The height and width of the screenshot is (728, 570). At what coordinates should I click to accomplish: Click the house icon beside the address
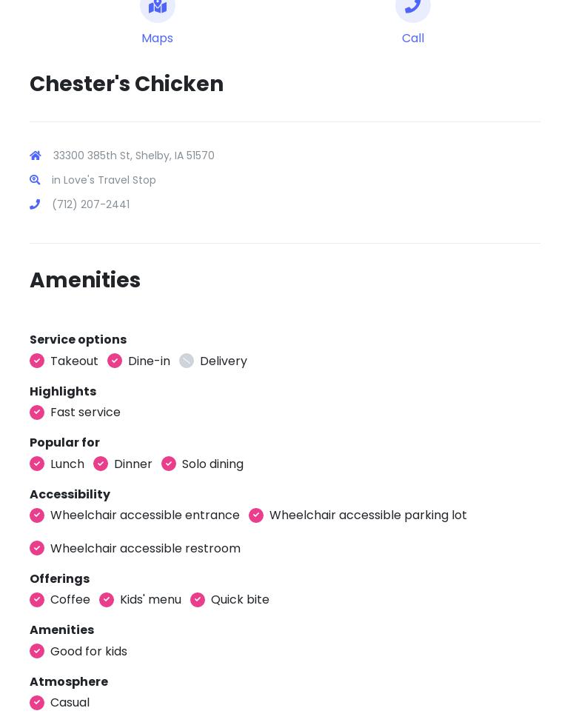[x=36, y=156]
